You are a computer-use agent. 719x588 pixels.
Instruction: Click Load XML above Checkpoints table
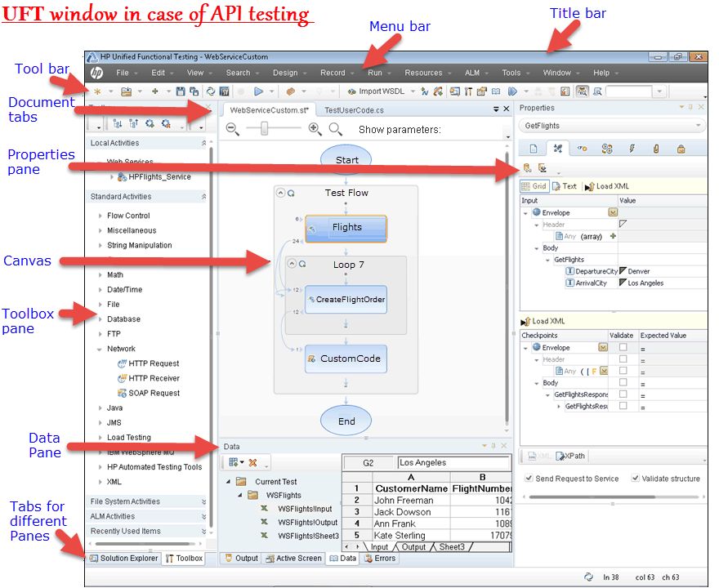[543, 321]
